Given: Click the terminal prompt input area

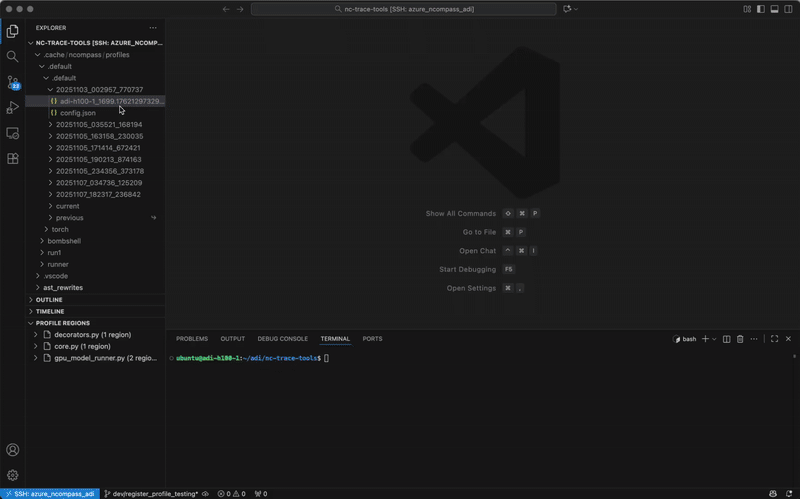Looking at the screenshot, I should click(x=327, y=358).
